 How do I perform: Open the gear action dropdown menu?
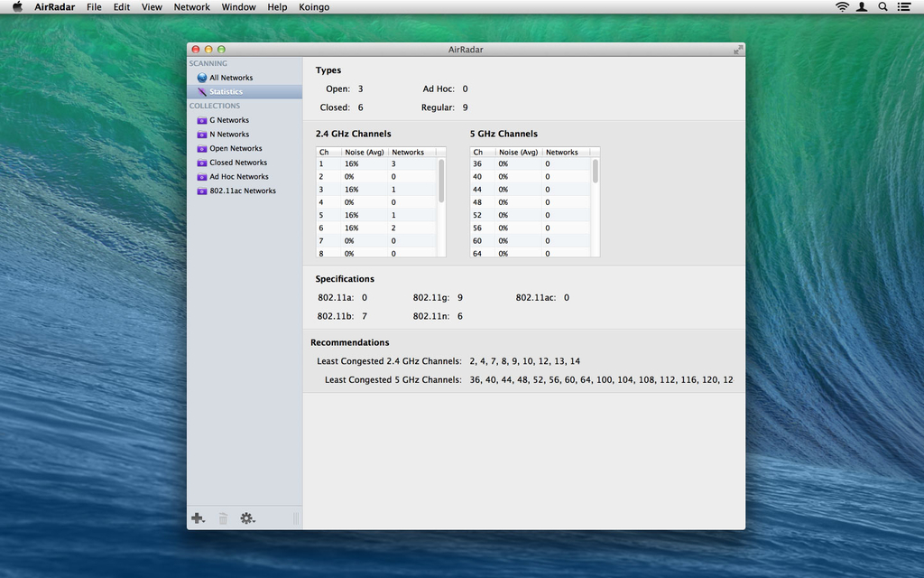click(247, 518)
